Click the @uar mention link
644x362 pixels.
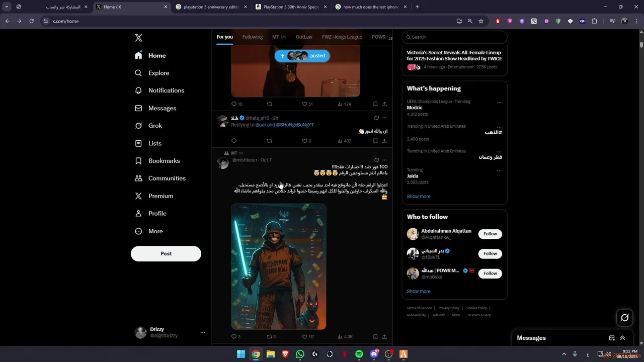pos(261,125)
